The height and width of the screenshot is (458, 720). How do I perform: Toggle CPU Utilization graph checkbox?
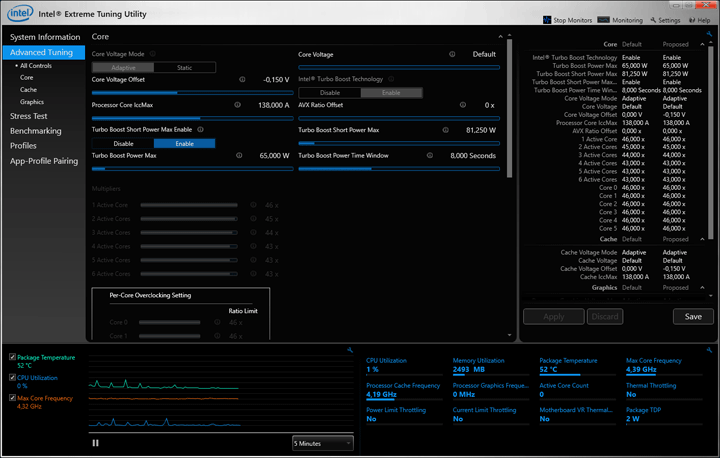[x=11, y=378]
